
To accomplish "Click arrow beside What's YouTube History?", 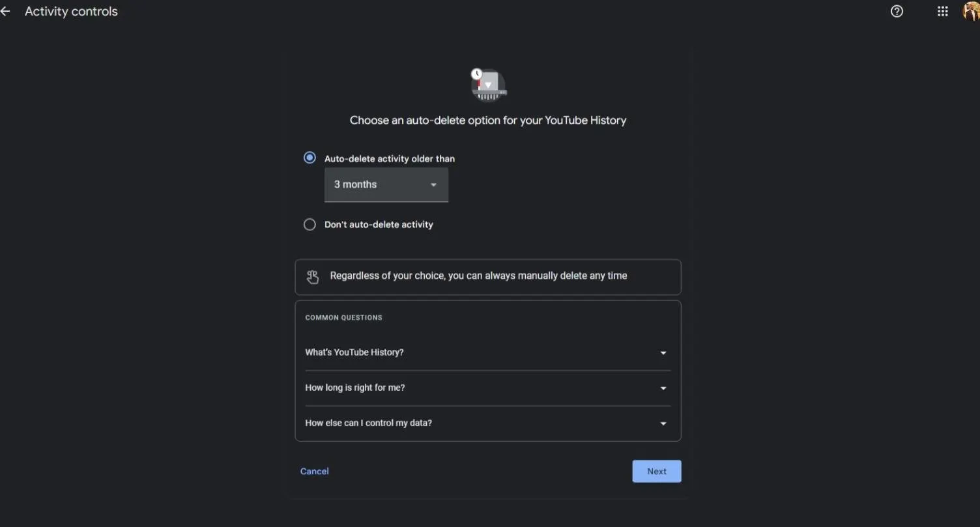I will (663, 353).
